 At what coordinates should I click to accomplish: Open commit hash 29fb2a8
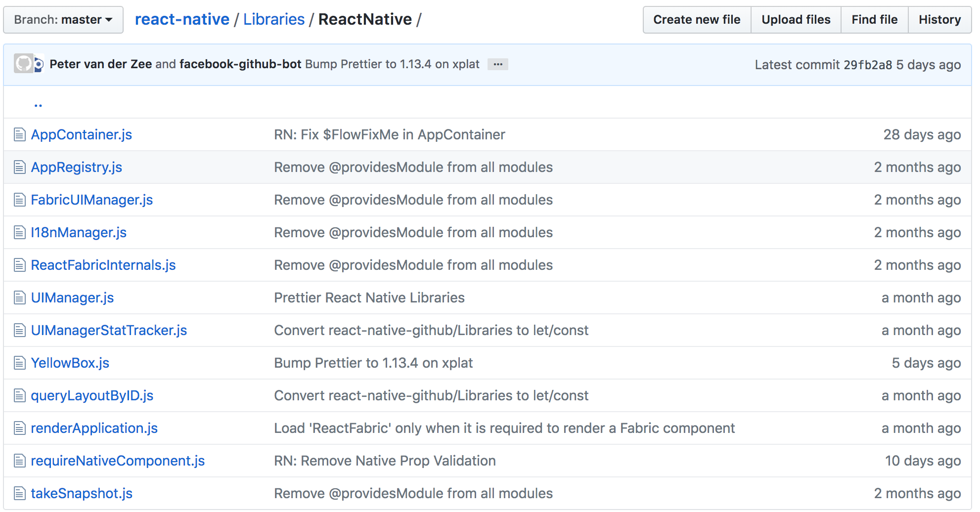[x=868, y=65]
